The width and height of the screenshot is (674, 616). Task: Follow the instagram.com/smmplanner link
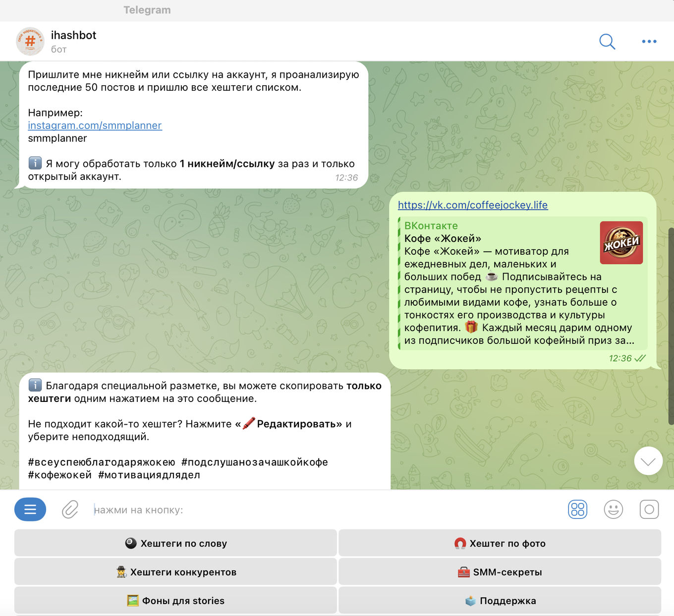coord(95,125)
